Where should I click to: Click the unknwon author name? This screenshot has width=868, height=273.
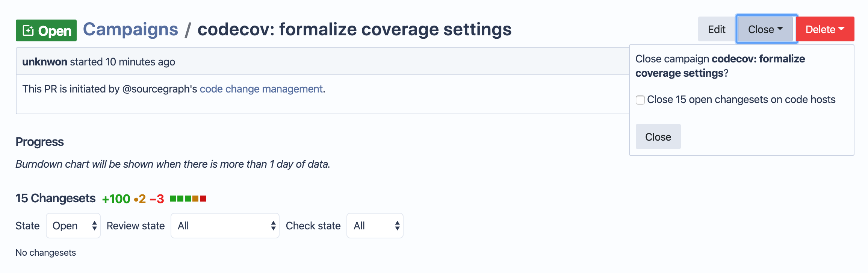coord(45,62)
